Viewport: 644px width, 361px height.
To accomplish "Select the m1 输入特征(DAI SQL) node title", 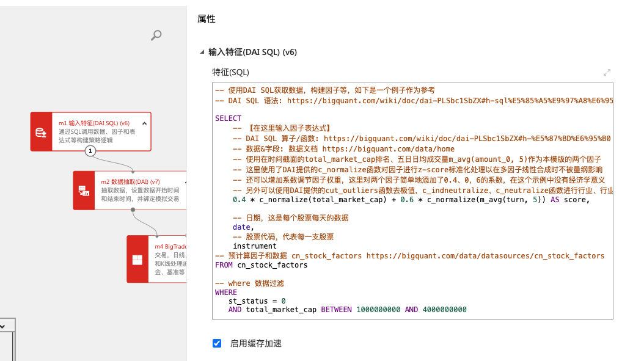I will coord(93,123).
